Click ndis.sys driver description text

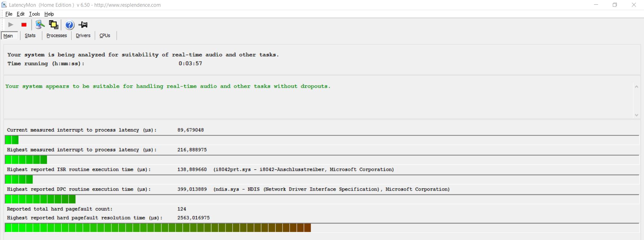332,189
